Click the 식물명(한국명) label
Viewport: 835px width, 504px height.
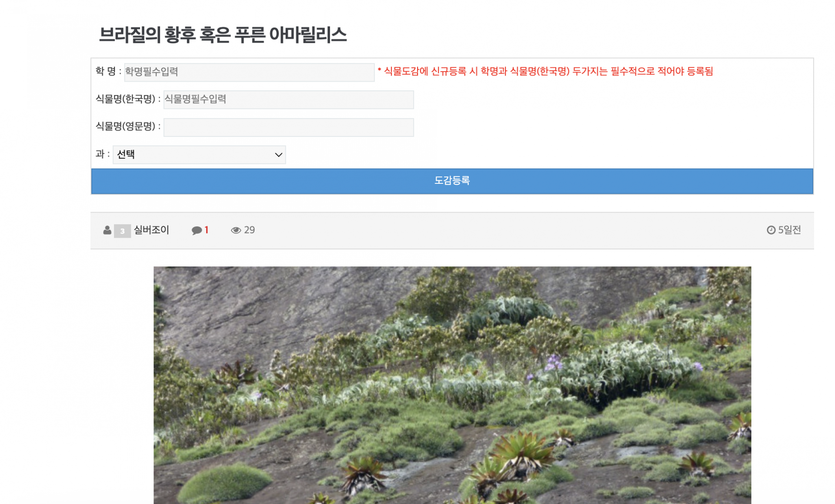click(x=126, y=99)
